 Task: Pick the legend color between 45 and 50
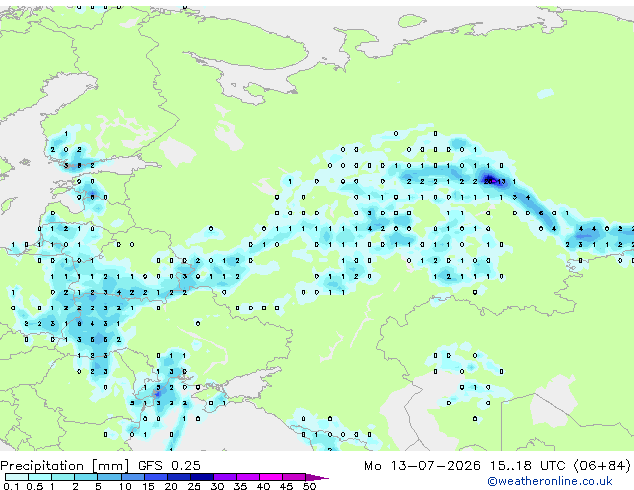point(294,477)
